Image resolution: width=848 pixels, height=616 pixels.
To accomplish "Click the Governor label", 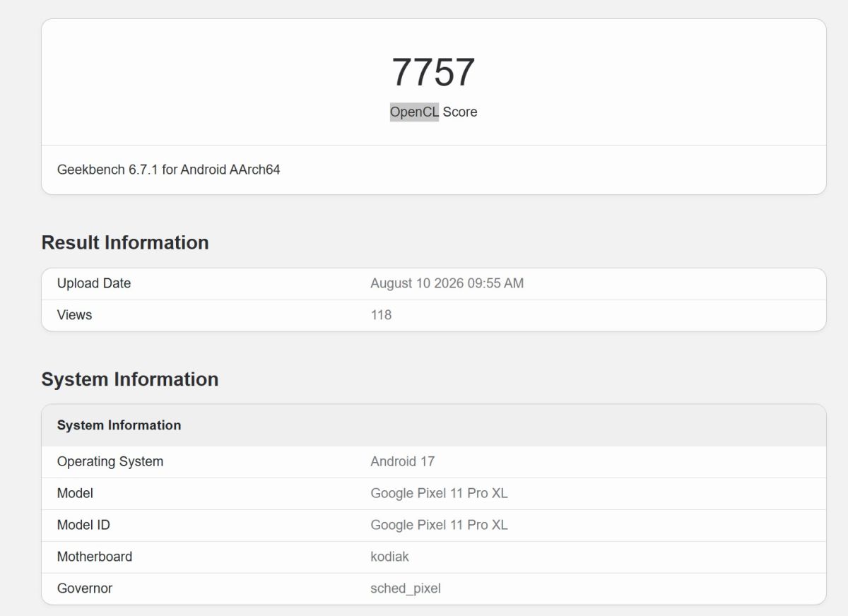I will coord(85,588).
